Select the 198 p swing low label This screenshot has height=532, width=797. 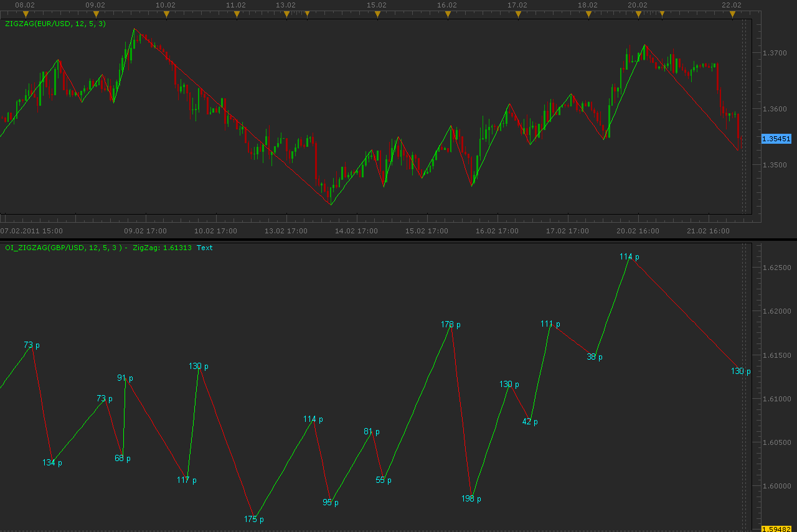tap(471, 498)
